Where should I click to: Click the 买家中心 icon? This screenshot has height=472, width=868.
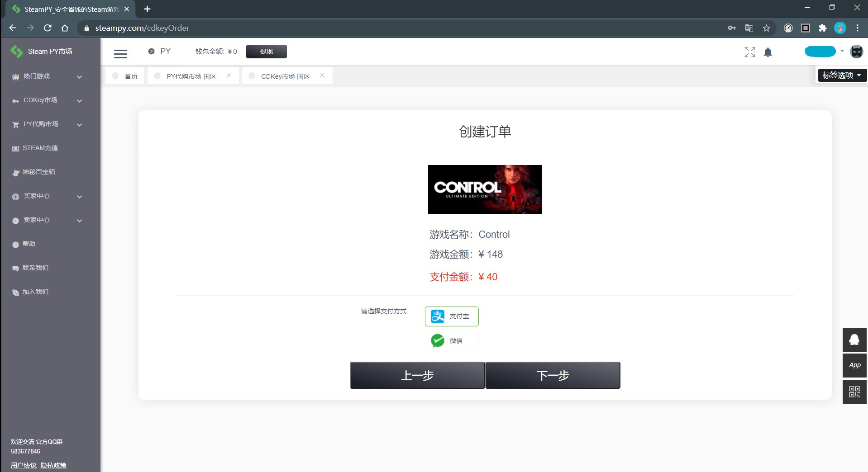15,197
